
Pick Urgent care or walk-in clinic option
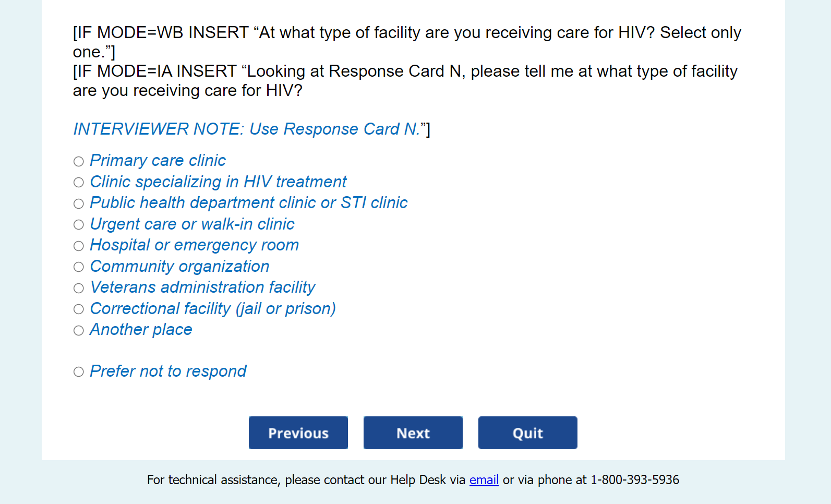point(79,225)
